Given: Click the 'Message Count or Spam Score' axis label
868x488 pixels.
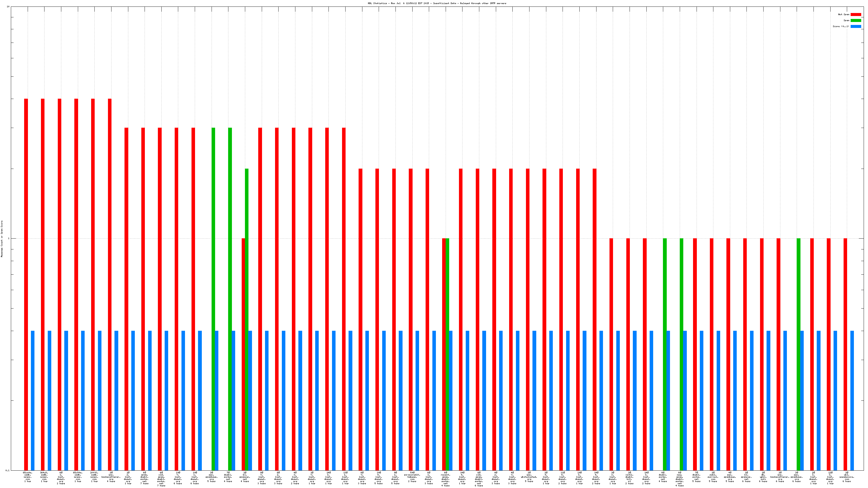Looking at the screenshot, I should [2, 239].
